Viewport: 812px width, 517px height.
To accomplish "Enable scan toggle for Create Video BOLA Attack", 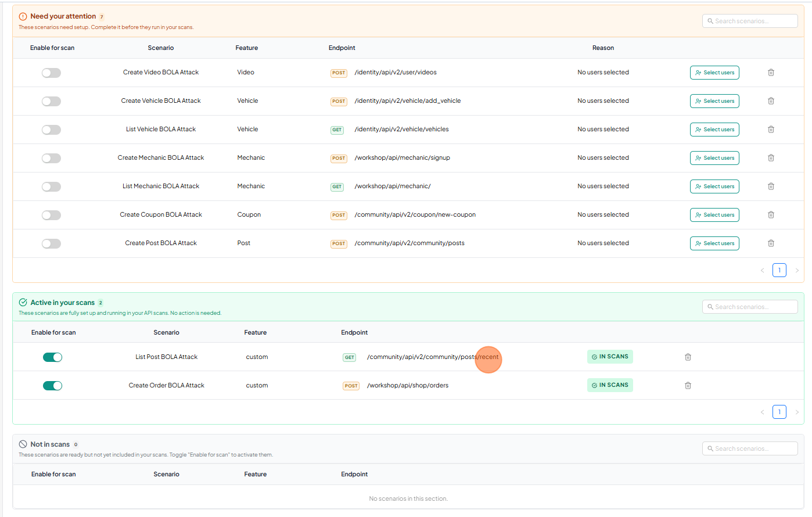I will 51,73.
